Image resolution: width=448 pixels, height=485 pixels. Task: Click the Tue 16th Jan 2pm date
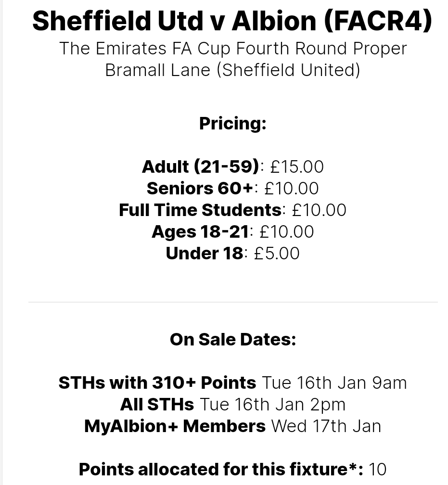pyautogui.click(x=272, y=405)
